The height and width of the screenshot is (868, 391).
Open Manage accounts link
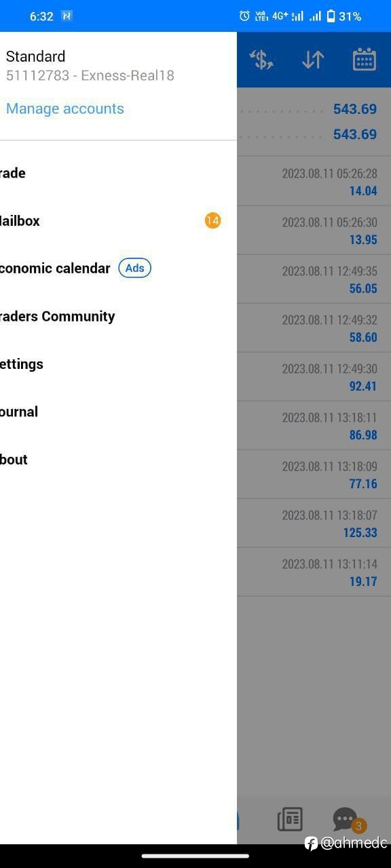point(65,108)
